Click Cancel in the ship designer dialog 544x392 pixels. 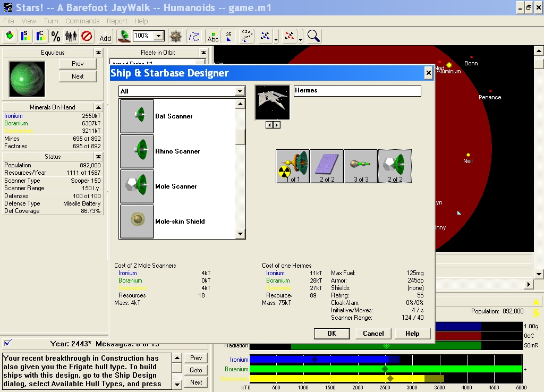point(373,334)
